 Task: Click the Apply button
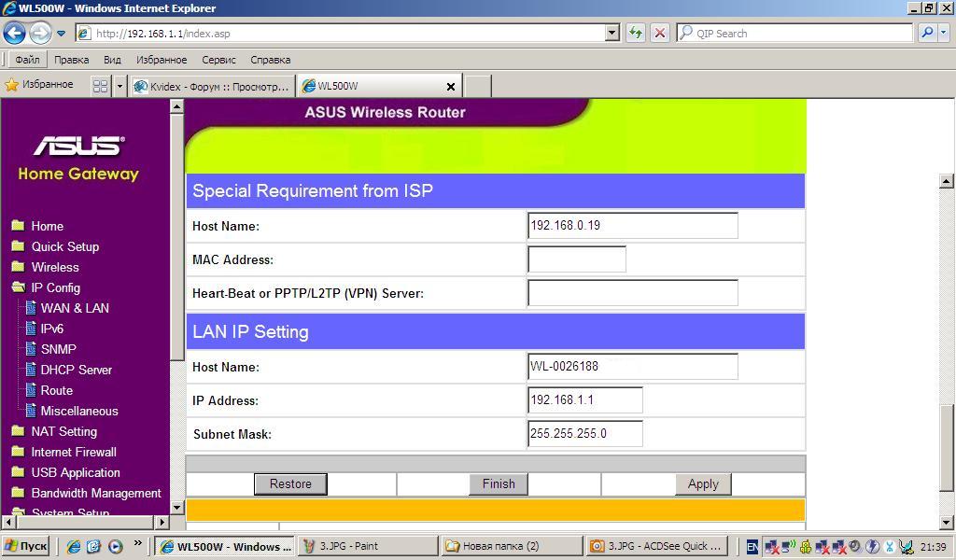click(x=703, y=483)
